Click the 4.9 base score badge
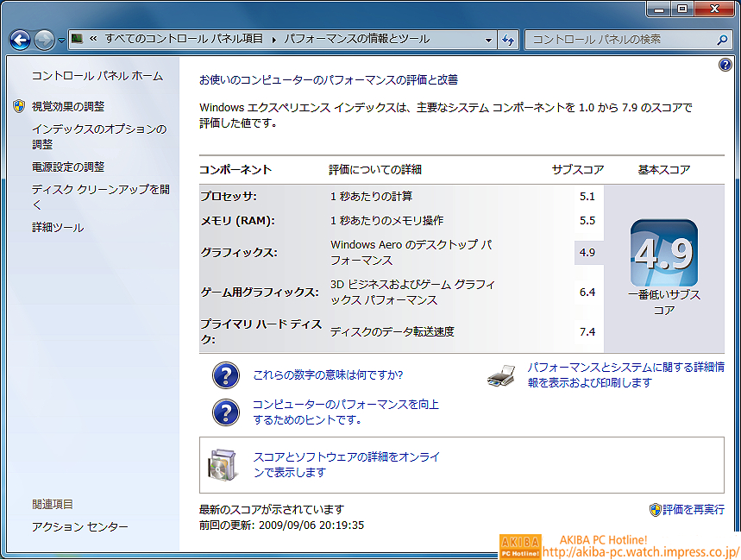This screenshot has height=560, width=741. click(x=663, y=253)
